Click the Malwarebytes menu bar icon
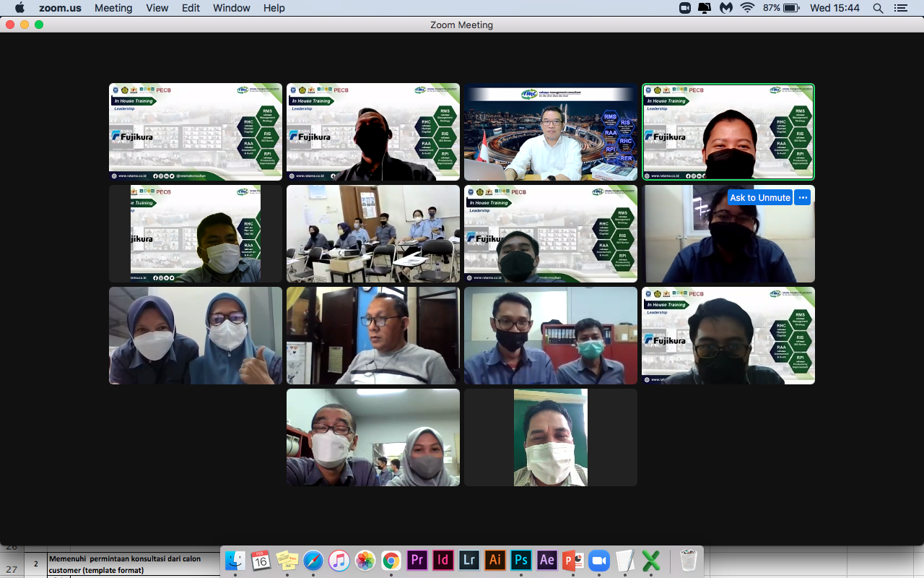Screen dimensions: 924x578 pos(726,8)
